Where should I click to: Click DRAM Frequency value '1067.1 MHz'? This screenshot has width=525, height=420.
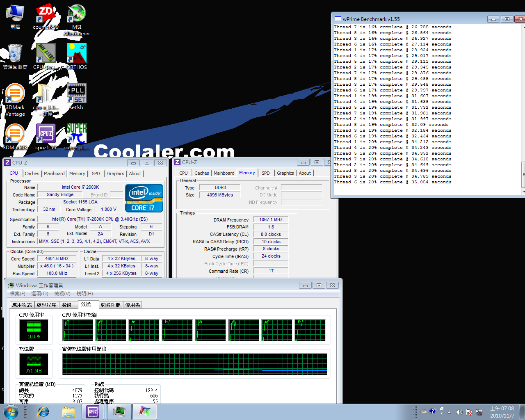tap(271, 219)
